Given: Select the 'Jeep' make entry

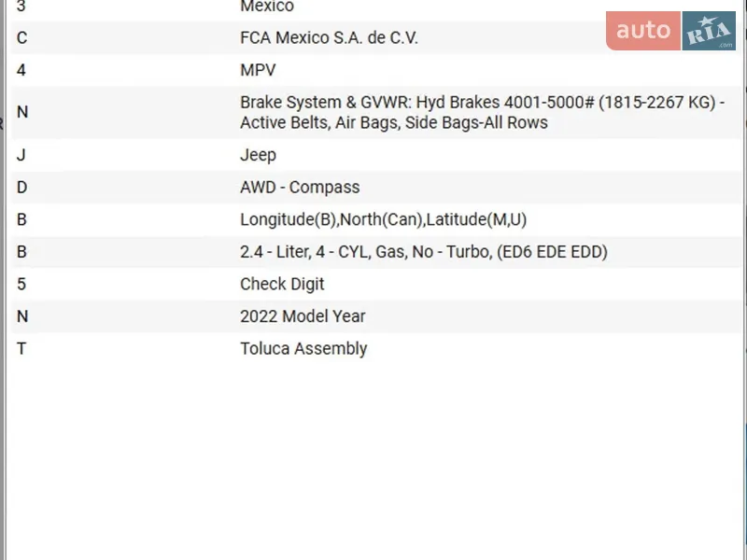Looking at the screenshot, I should pos(258,155).
